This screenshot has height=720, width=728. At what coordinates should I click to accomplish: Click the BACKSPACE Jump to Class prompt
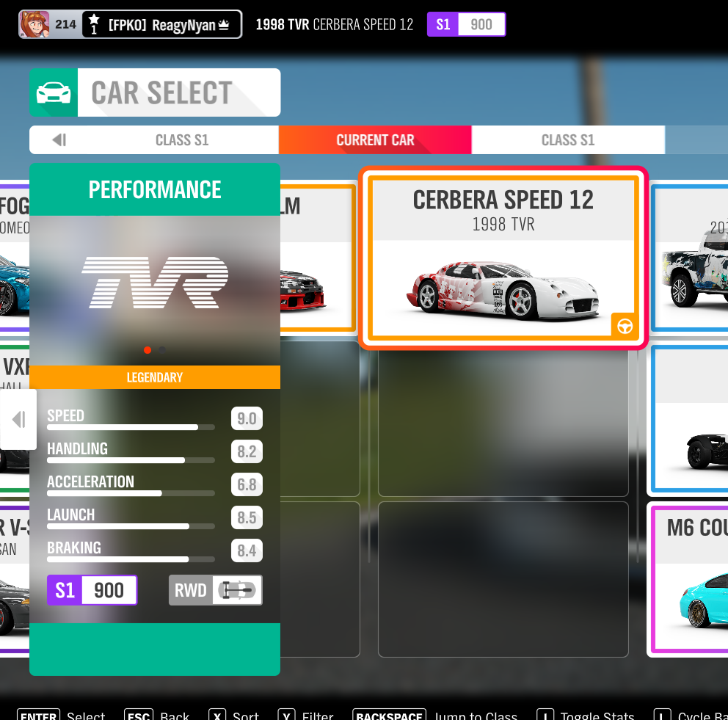tap(435, 714)
